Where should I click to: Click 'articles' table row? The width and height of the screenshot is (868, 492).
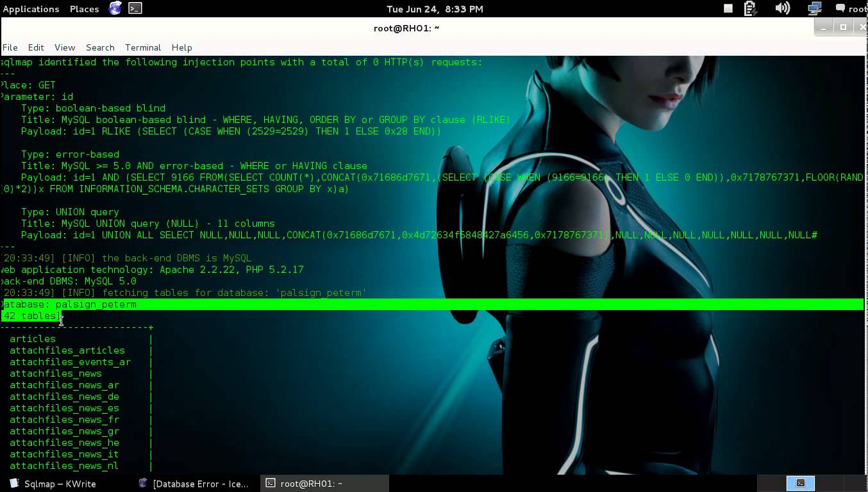click(x=33, y=339)
